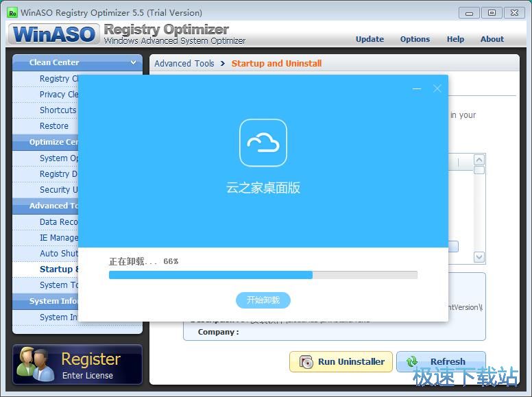532x397 pixels.
Task: Click the Run Uninstaller disc icon
Action: [306, 362]
